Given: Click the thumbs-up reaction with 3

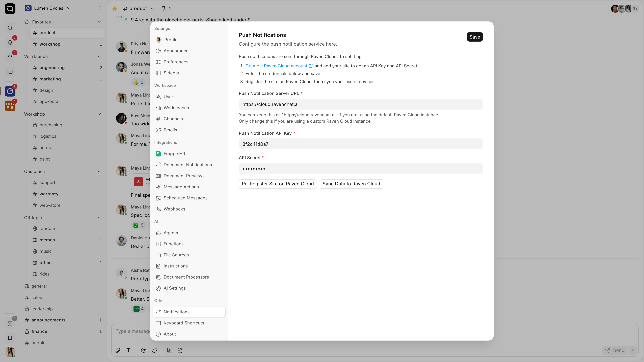Looking at the screenshot, I should (139, 82).
